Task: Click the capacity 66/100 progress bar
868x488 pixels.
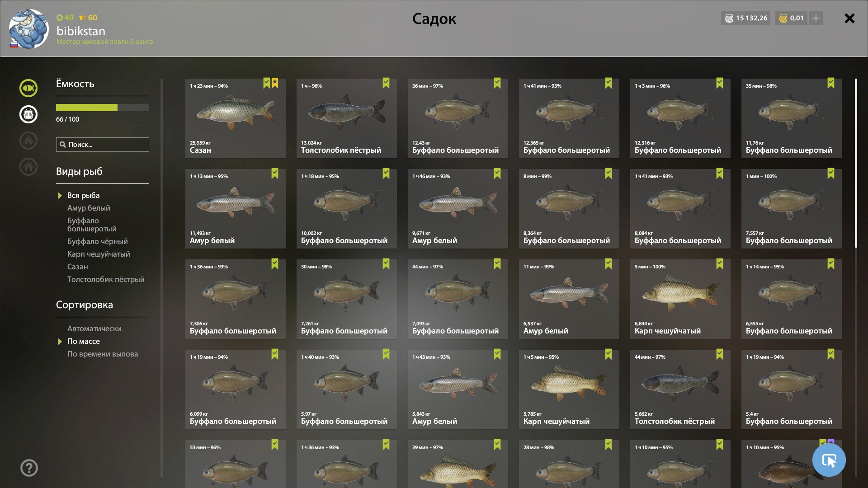Action: click(x=103, y=108)
